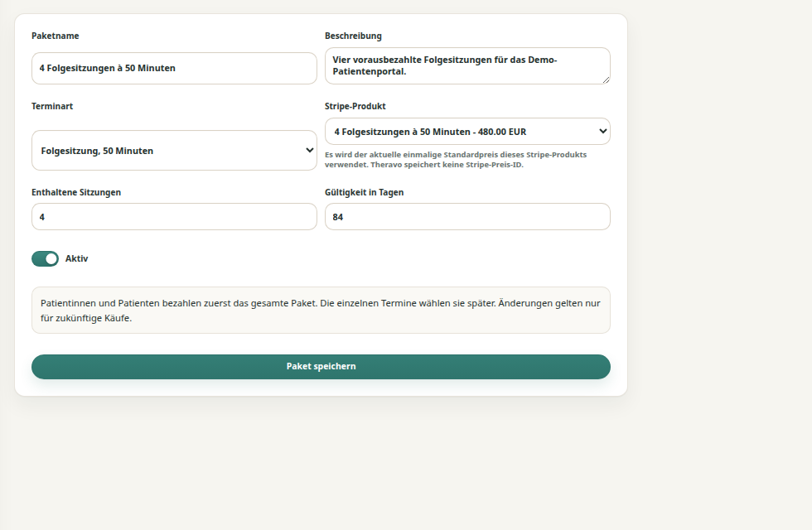
Task: Click the Paket speichern button
Action: (x=321, y=366)
